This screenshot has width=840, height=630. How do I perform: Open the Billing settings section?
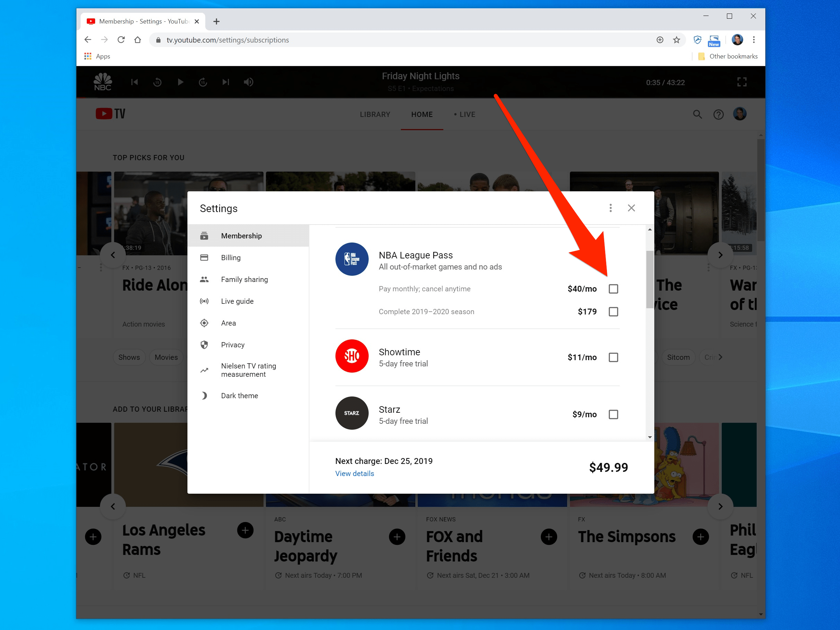pyautogui.click(x=231, y=258)
